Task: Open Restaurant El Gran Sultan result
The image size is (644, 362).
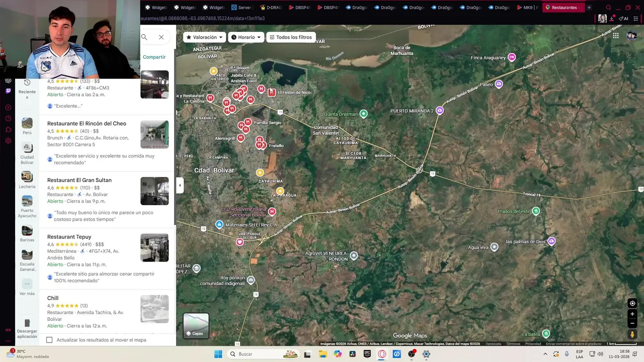Action: [x=79, y=180]
